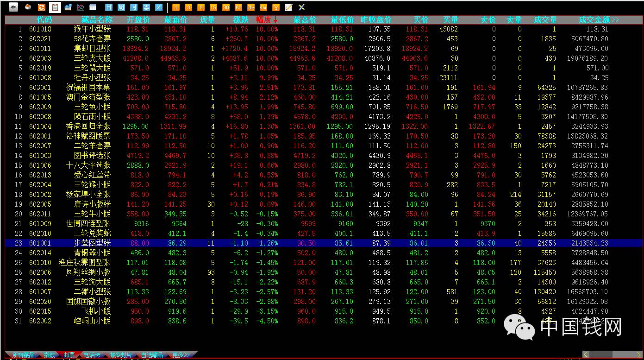Select the 4hr chart icon
This screenshot has width=644, height=360.
[x=263, y=7]
